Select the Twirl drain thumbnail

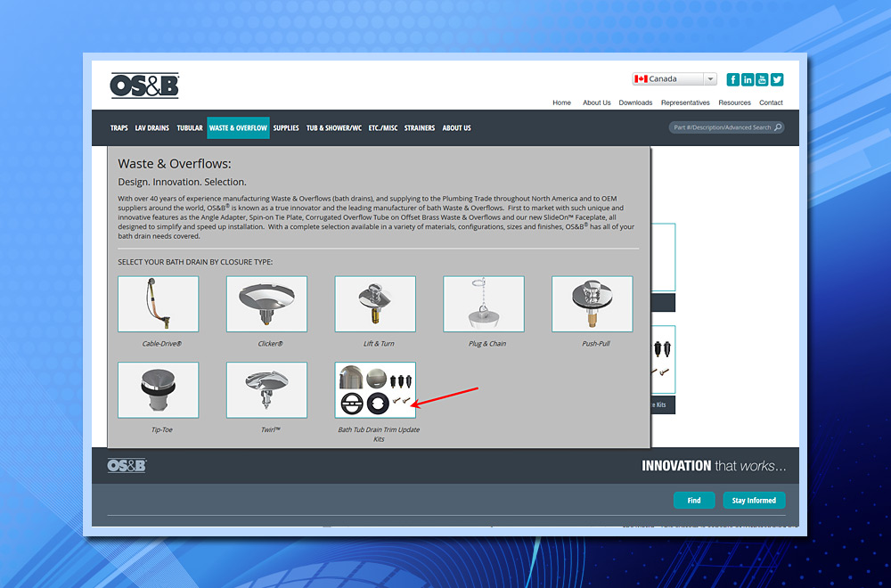pos(266,390)
